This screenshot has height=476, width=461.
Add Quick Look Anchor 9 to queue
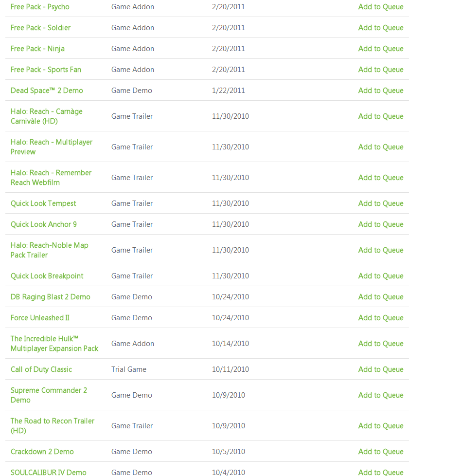[381, 224]
